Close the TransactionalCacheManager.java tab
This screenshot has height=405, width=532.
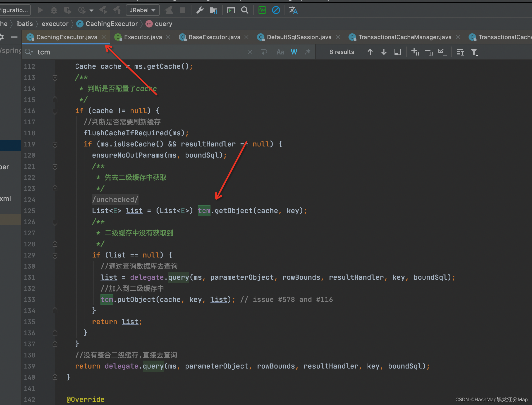pos(458,37)
